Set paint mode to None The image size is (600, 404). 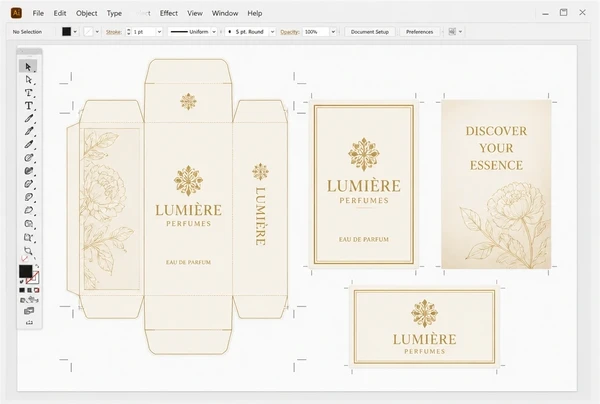(36, 290)
